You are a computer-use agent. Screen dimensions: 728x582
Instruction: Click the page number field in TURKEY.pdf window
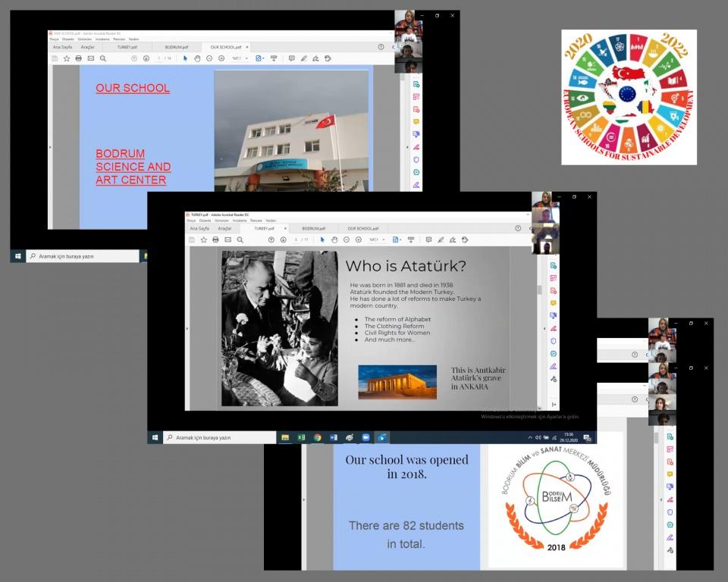(x=297, y=239)
